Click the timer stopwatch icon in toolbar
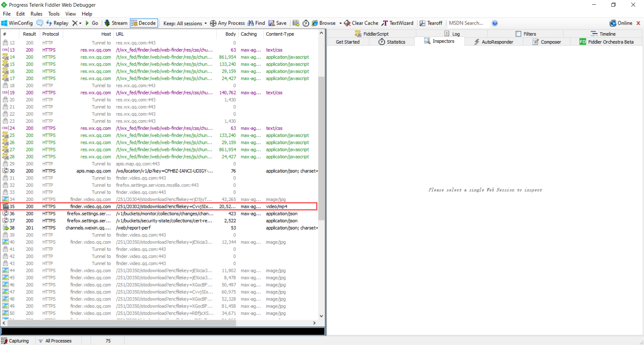The image size is (644, 345). (306, 23)
